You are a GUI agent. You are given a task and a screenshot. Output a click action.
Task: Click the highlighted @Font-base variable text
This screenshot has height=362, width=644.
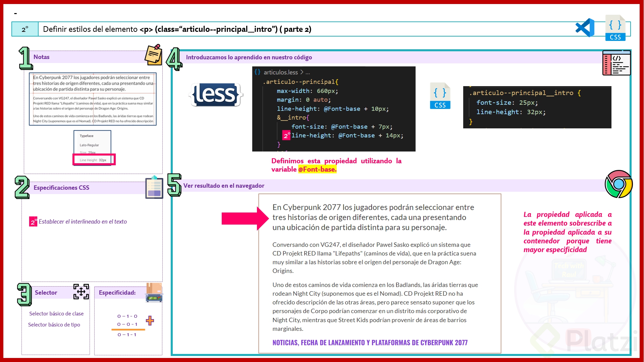point(317,170)
